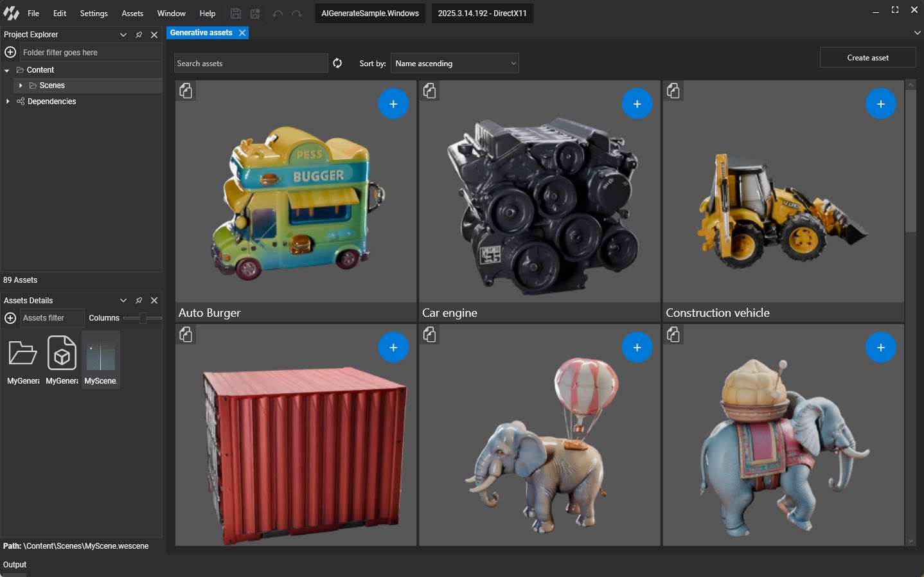924x577 pixels.
Task: Add the Auto Burger asset with plus
Action: pyautogui.click(x=393, y=104)
